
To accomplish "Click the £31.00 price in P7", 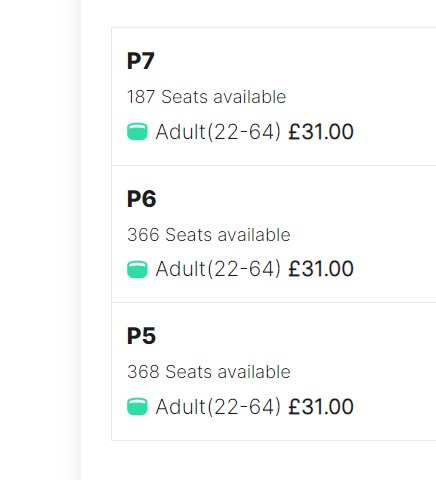I will [x=321, y=131].
